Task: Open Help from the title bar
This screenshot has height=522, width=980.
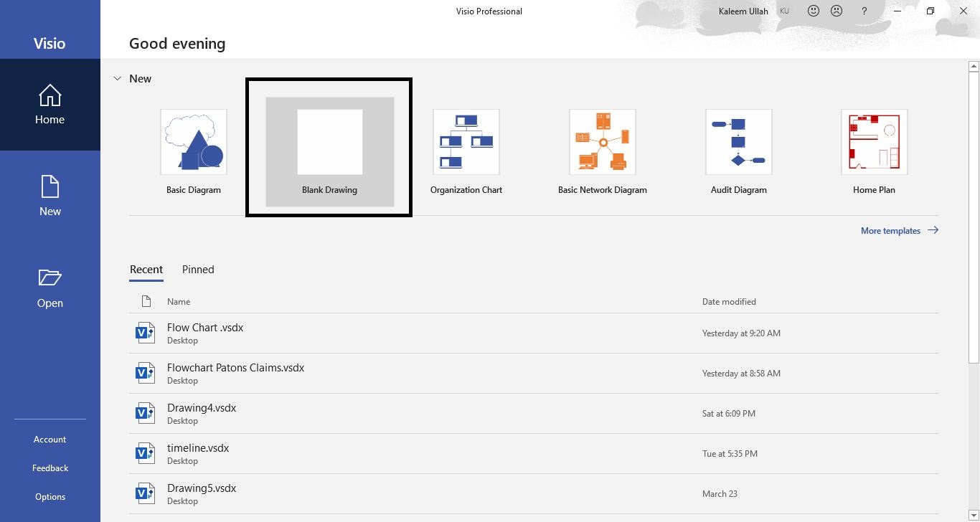Action: (864, 11)
